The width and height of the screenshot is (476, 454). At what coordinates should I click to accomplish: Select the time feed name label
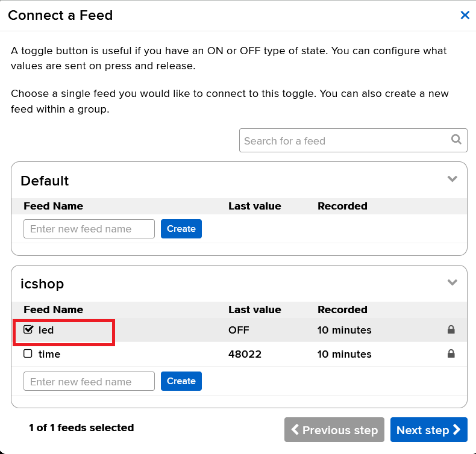coord(49,354)
